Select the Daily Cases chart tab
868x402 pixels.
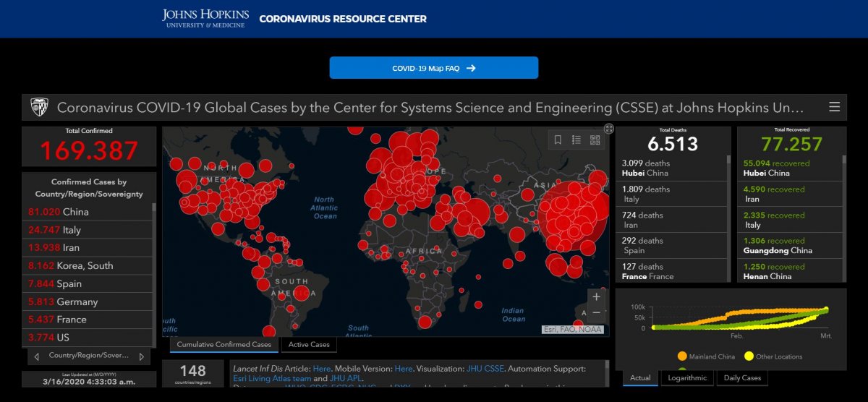point(742,378)
